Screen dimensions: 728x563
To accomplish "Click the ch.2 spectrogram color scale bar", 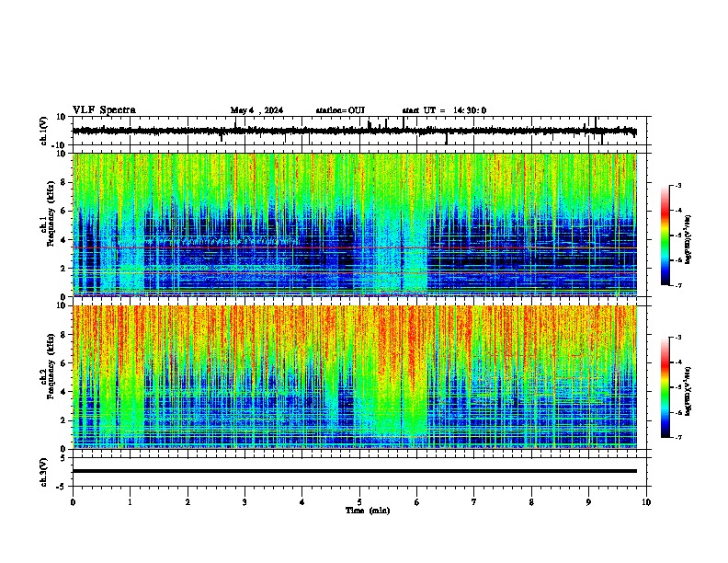I will (665, 387).
